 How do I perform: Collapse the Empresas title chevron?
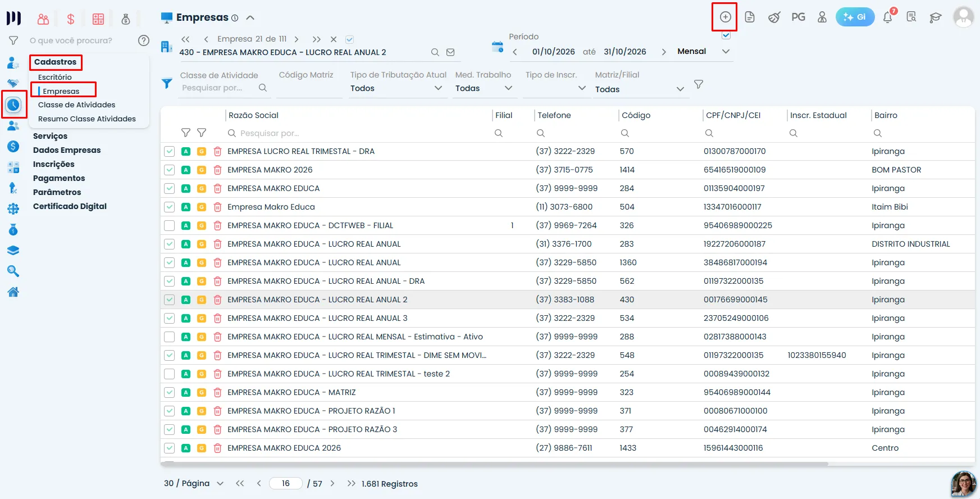point(250,17)
